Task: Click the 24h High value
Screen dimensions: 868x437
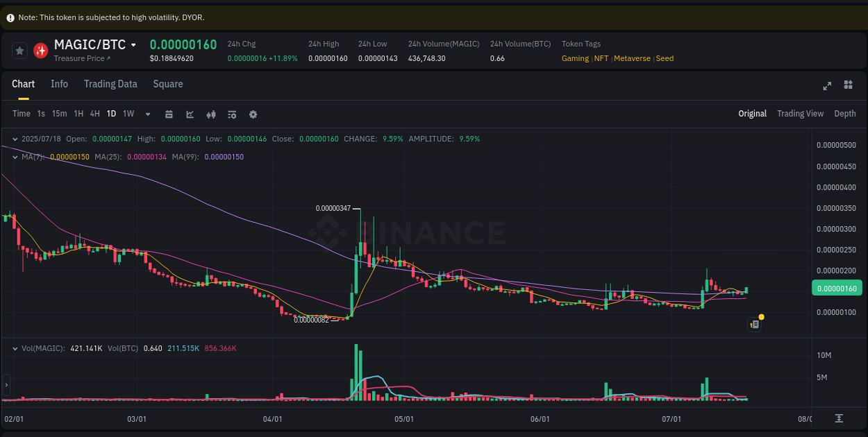Action: [x=328, y=58]
